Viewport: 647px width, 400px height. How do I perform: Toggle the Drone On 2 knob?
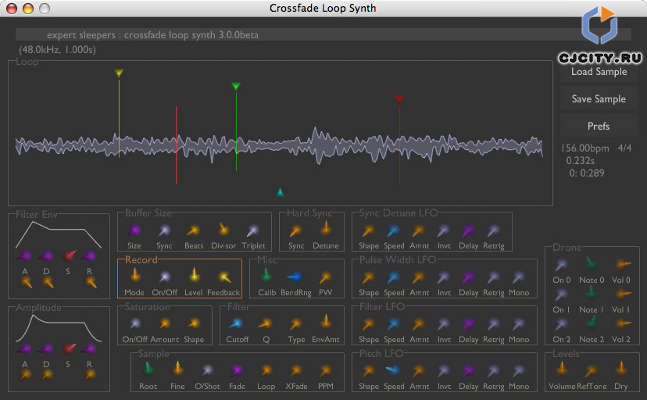pos(561,324)
